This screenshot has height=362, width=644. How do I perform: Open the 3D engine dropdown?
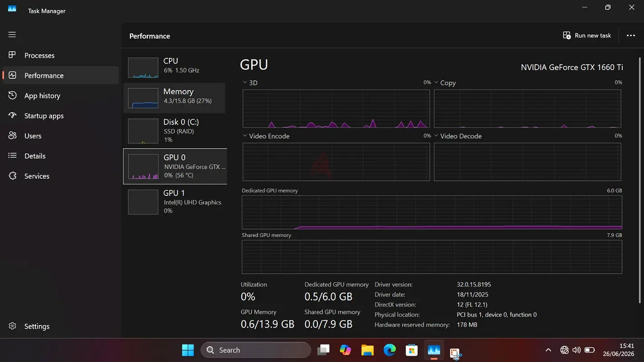[250, 83]
